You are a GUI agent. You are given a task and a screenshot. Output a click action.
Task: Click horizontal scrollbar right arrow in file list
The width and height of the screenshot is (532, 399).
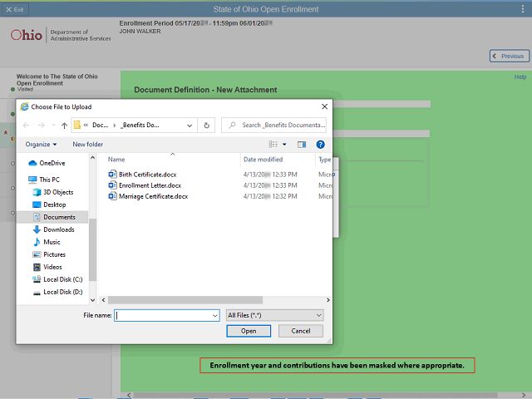click(x=328, y=300)
